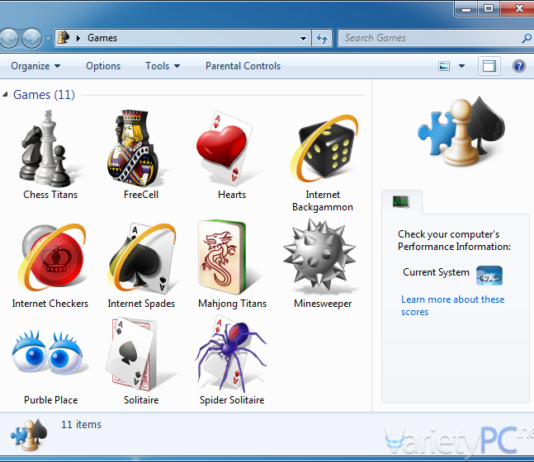
Task: Click the details pane Games icon
Action: (x=29, y=435)
